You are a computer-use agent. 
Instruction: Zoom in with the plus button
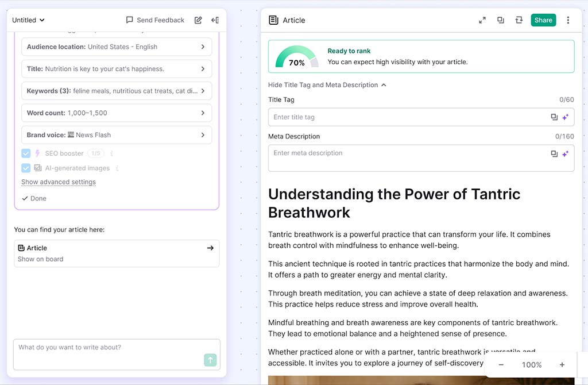tap(562, 365)
